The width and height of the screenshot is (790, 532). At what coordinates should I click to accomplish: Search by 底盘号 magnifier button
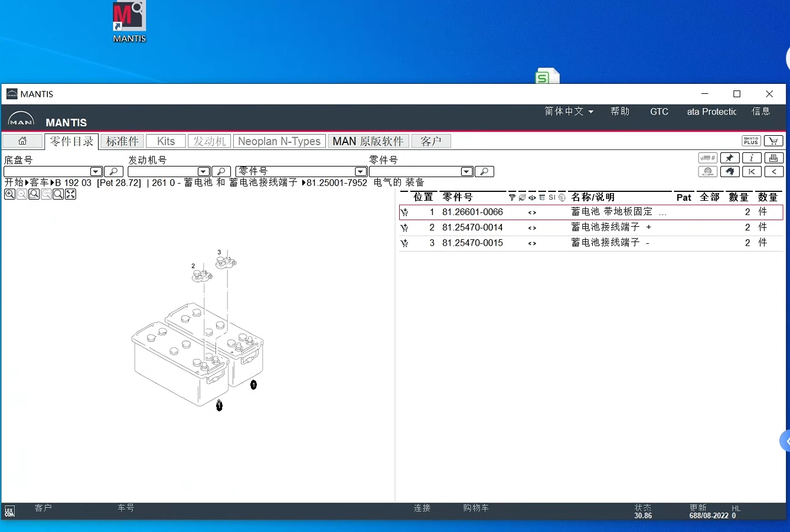point(113,171)
